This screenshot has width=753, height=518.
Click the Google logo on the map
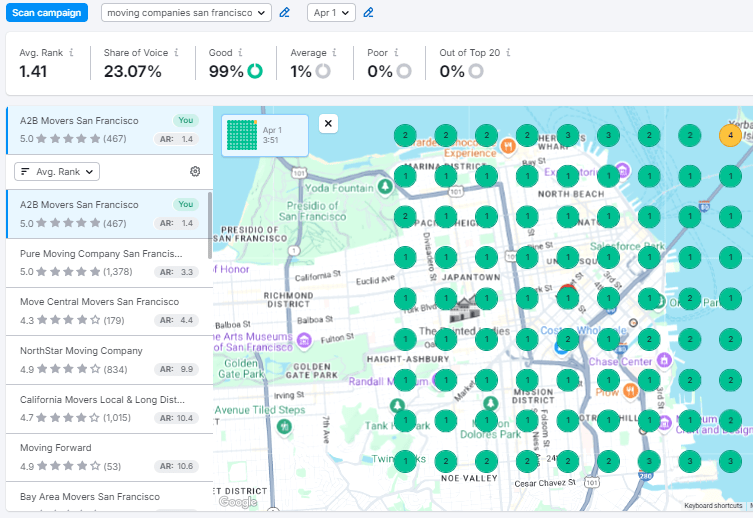[x=238, y=502]
